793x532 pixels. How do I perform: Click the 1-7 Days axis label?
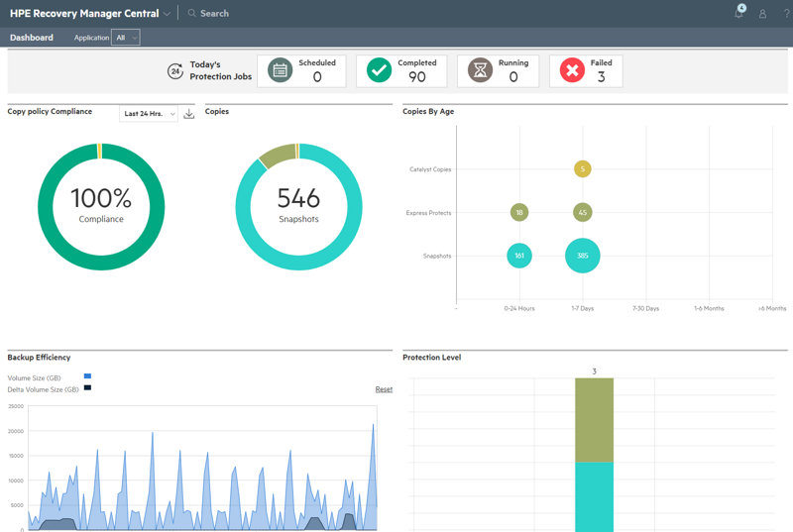(583, 308)
